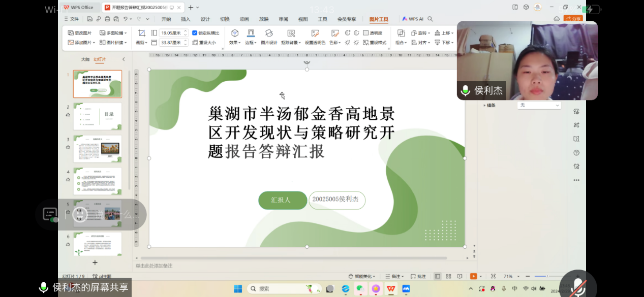Switch to the 插入 insert tab
Screen dimensions: 644x297
coord(186,19)
